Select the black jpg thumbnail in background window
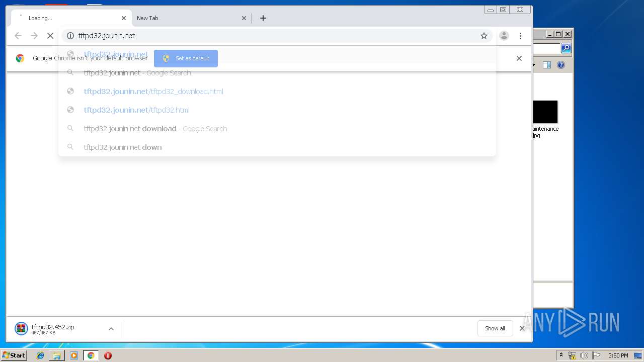The width and height of the screenshot is (644, 362). [545, 112]
